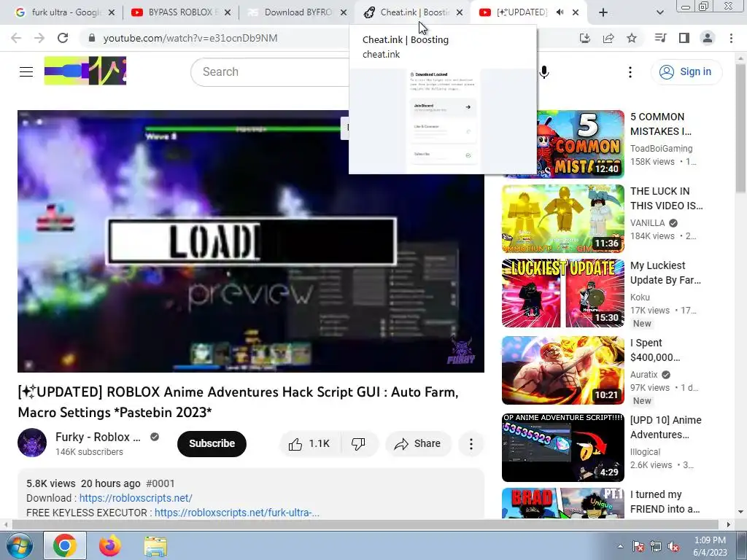
Task: Click the horizontal scrollbar at bottom
Action: point(366,524)
